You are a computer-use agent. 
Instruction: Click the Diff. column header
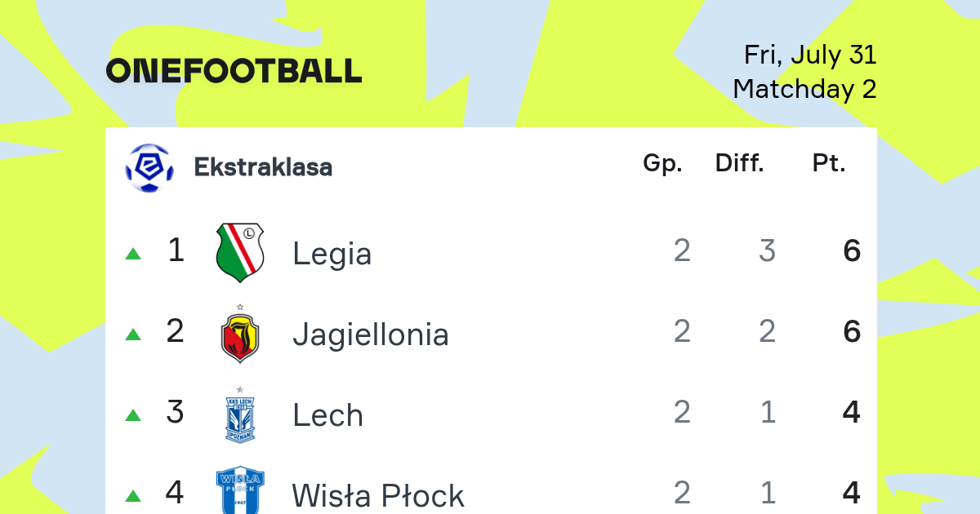click(740, 164)
